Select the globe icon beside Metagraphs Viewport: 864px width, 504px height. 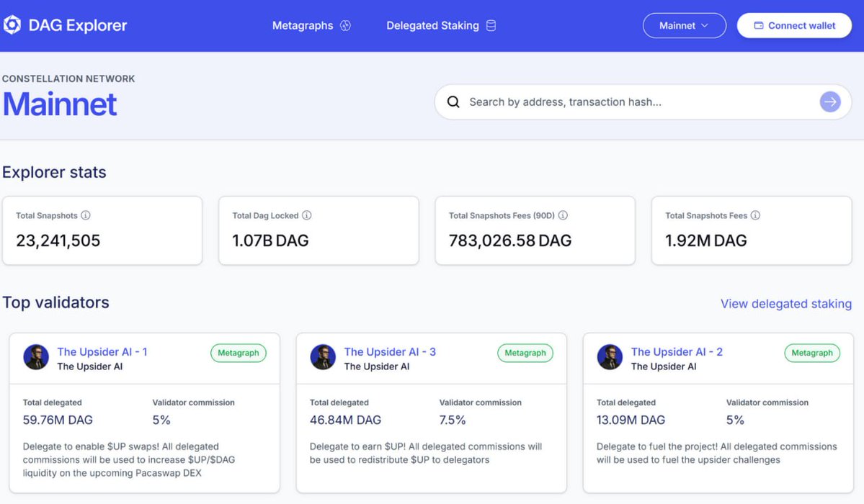346,24
